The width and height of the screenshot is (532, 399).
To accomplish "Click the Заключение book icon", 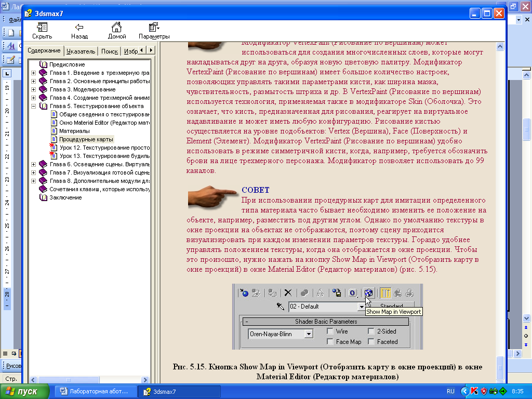I will (x=43, y=197).
